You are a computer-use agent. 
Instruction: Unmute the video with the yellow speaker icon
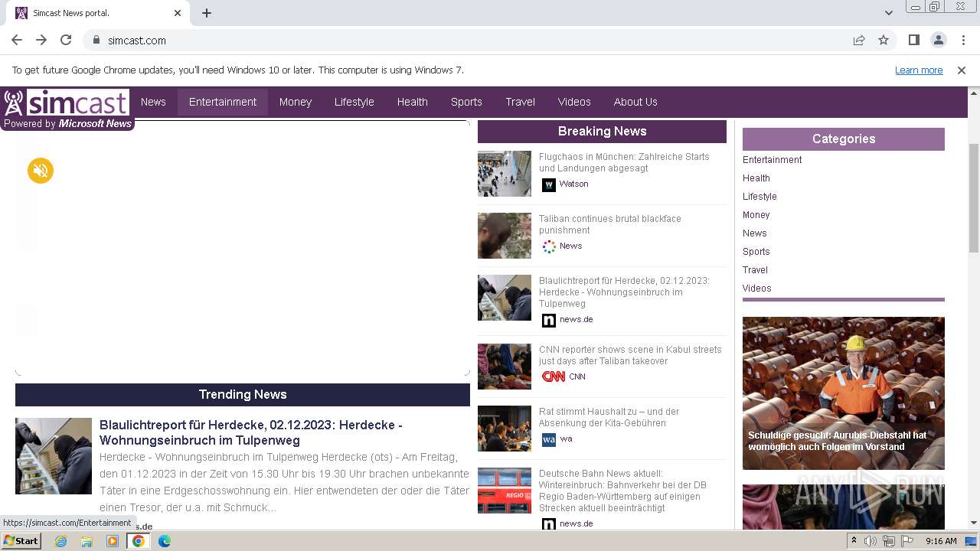point(41,171)
